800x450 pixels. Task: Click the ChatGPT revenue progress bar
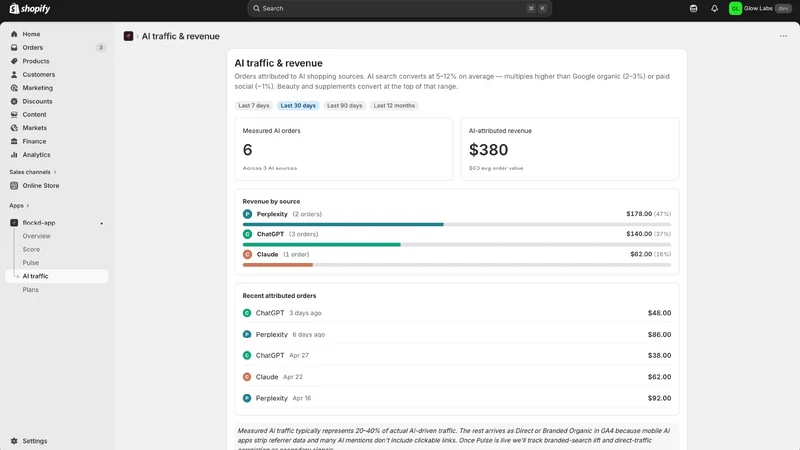(457, 245)
